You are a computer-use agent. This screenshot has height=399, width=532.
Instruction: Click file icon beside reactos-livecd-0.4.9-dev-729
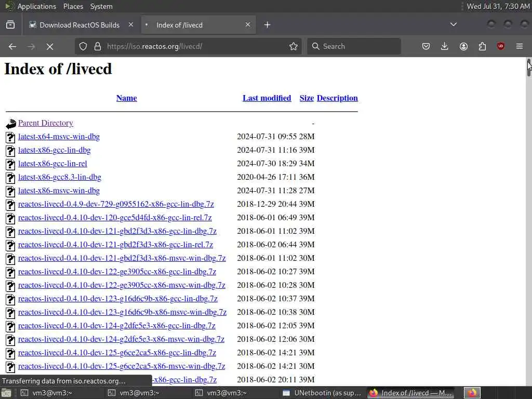click(10, 205)
